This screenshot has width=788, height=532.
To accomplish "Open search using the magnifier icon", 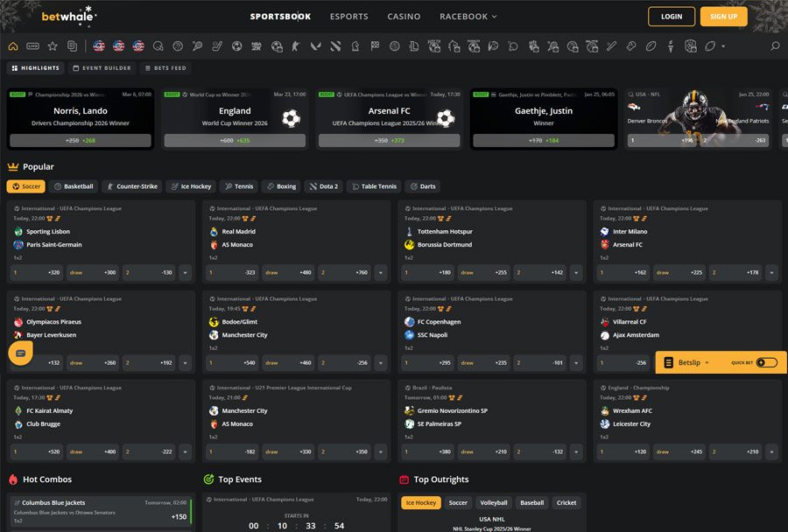I will 774,45.
